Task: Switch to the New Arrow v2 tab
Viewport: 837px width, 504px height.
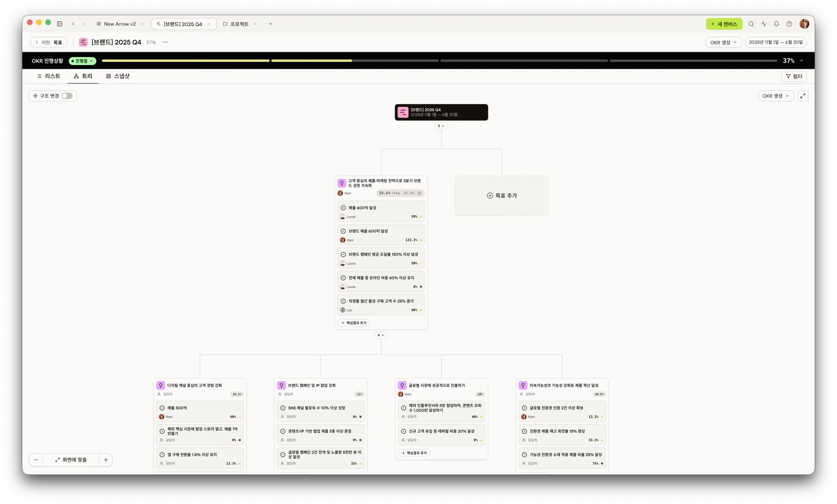Action: tap(119, 24)
